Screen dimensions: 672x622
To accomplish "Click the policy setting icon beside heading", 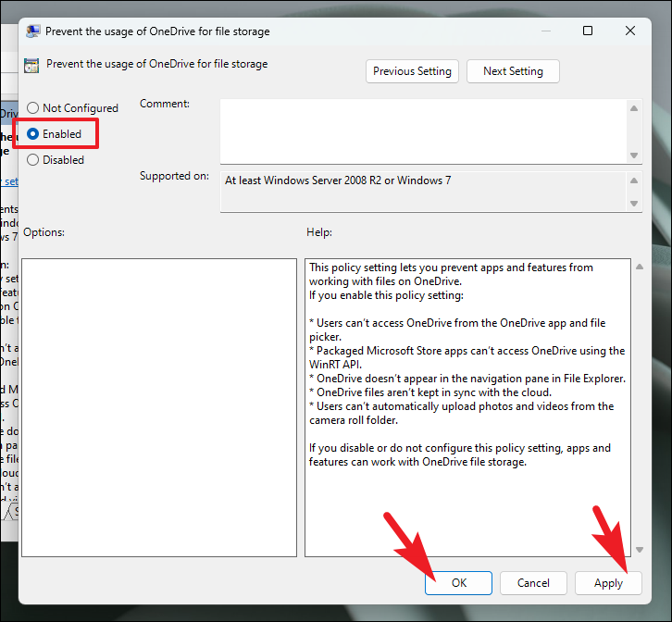I will click(x=31, y=65).
